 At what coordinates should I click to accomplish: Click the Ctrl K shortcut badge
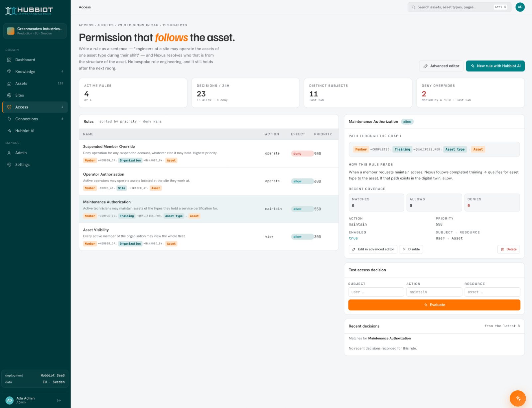500,7
